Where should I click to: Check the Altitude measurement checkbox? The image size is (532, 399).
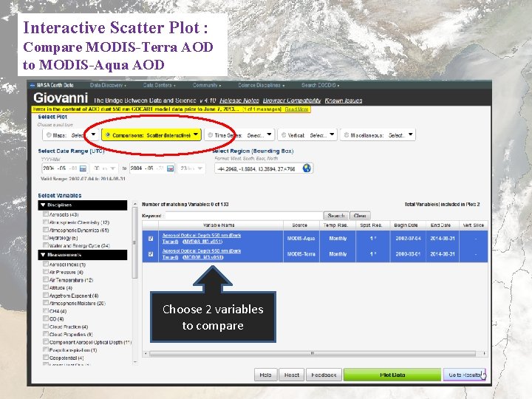click(x=46, y=287)
